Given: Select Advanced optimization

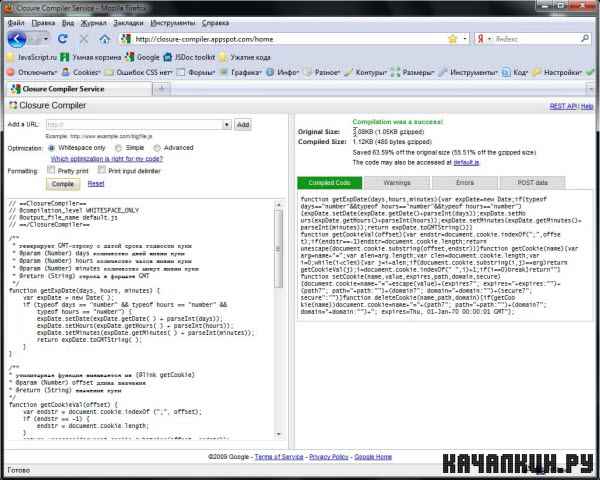Looking at the screenshot, I should click(157, 148).
